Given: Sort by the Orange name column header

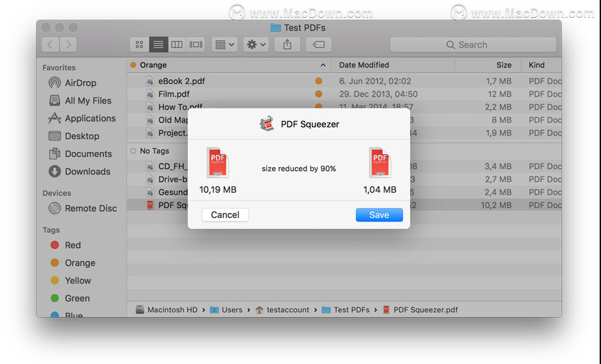Looking at the screenshot, I should pos(153,65).
